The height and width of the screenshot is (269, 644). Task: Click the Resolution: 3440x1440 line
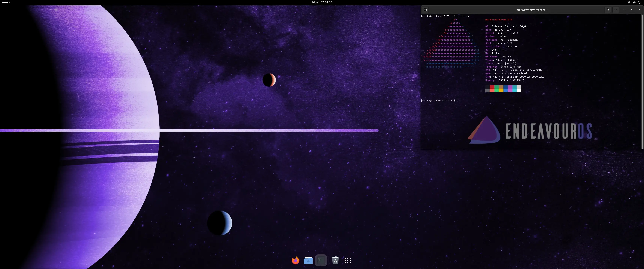(x=501, y=46)
